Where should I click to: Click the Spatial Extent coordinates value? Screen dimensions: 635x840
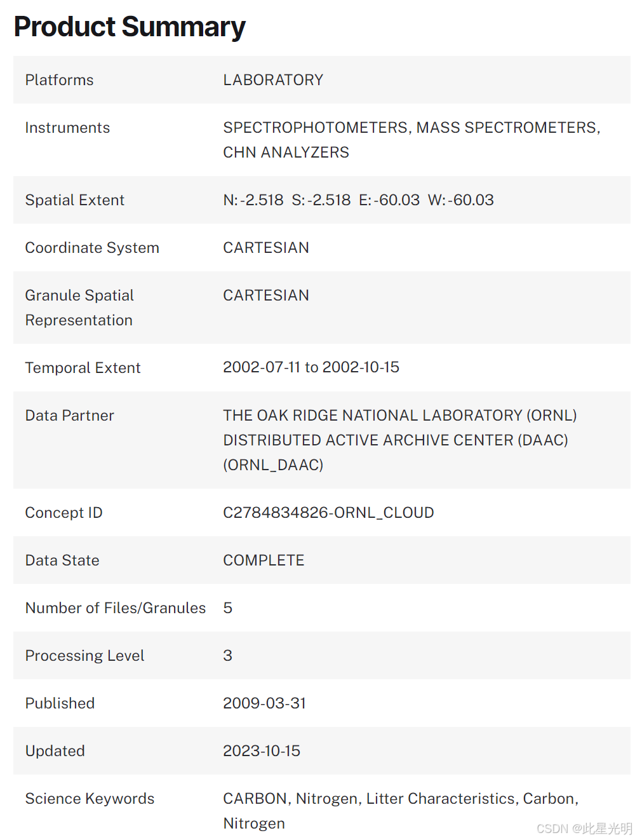coord(358,200)
